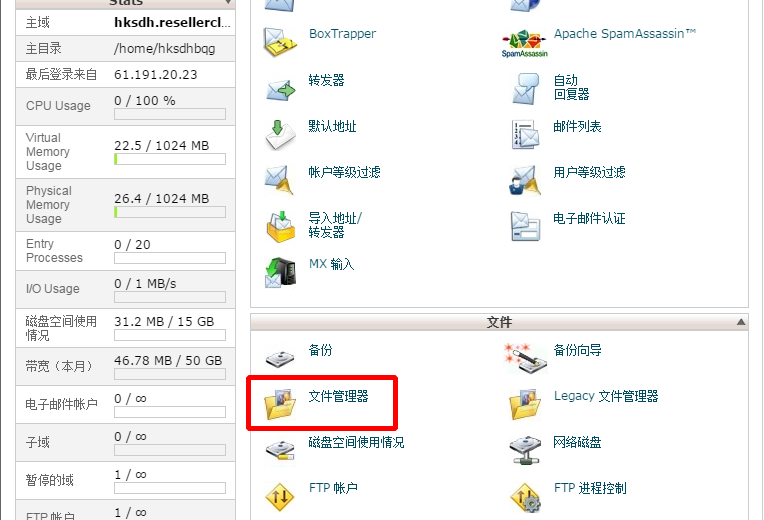764x520 pixels.
Task: Click the 文件 section header bar
Action: pyautogui.click(x=499, y=322)
